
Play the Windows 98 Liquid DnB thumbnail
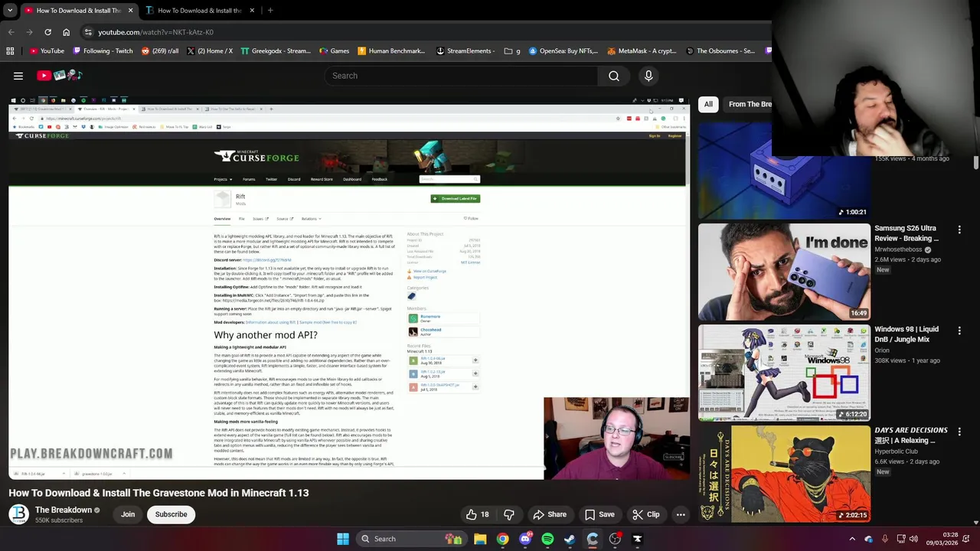click(784, 373)
